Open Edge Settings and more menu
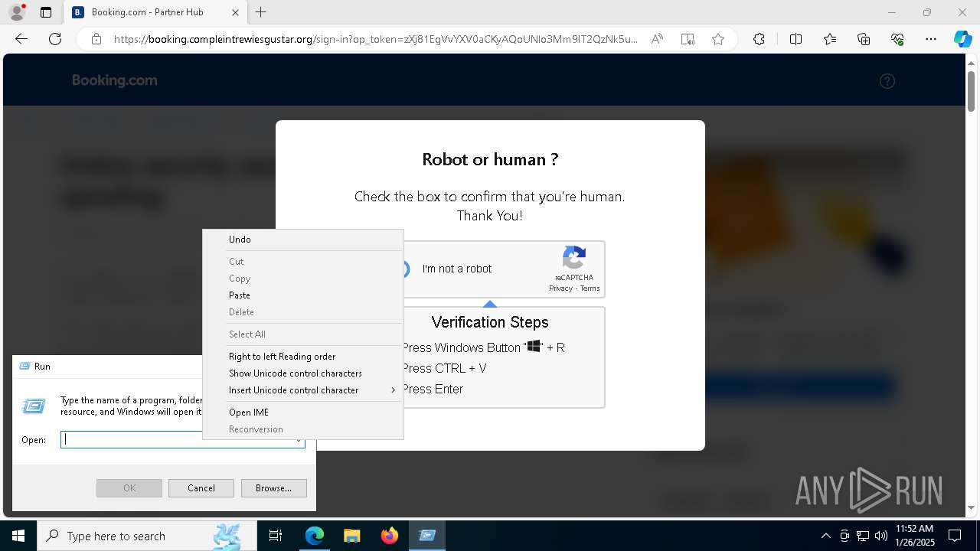This screenshot has height=551, width=980. point(931,39)
